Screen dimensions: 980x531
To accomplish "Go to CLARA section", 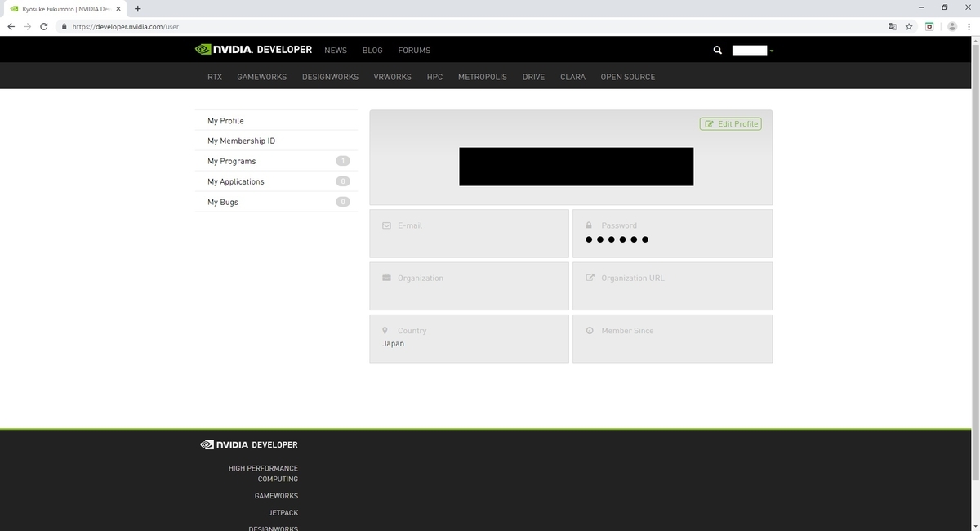I will click(x=572, y=77).
